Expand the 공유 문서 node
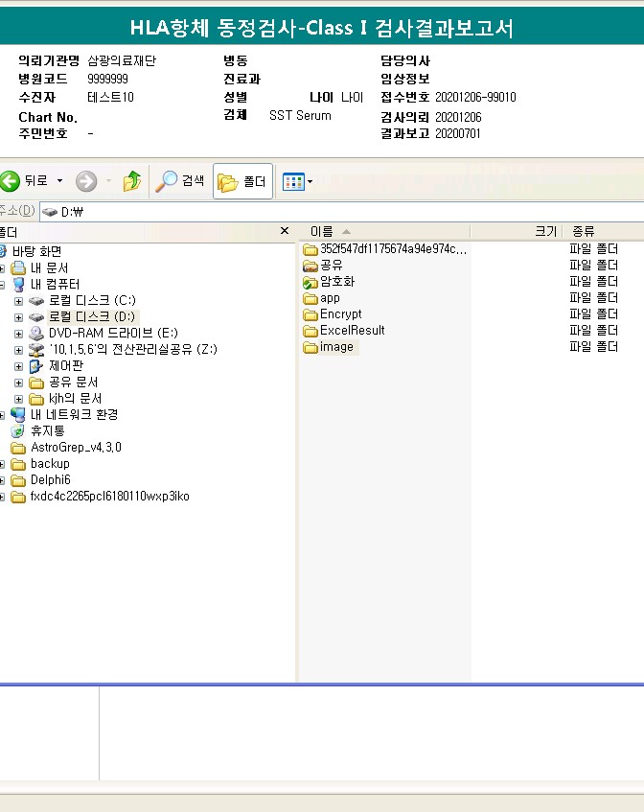644x812 pixels. point(18,383)
